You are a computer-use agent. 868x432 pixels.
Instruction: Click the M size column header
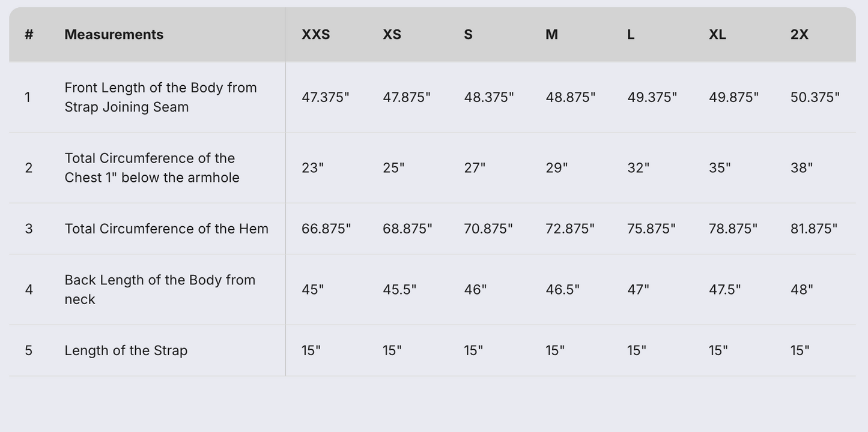(x=551, y=35)
